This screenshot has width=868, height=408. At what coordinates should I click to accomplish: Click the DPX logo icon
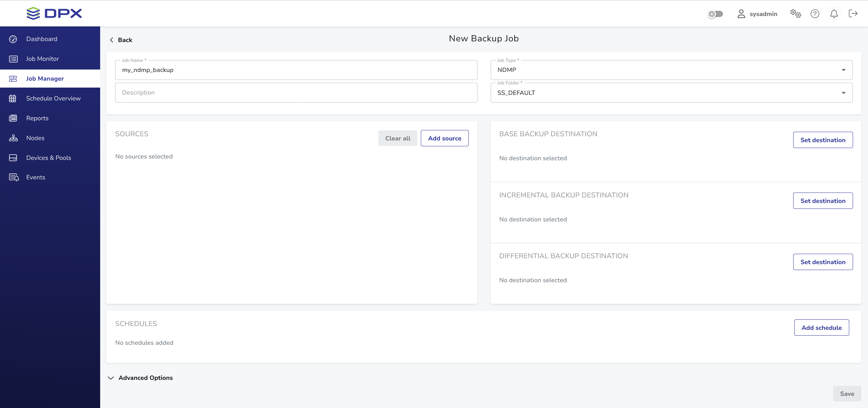point(33,14)
